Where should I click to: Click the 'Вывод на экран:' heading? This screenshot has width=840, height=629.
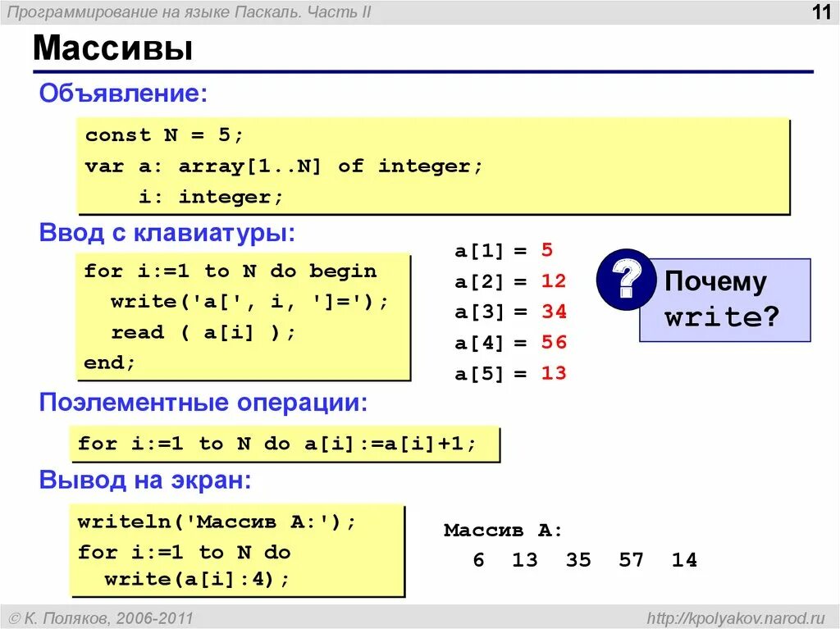click(x=145, y=480)
